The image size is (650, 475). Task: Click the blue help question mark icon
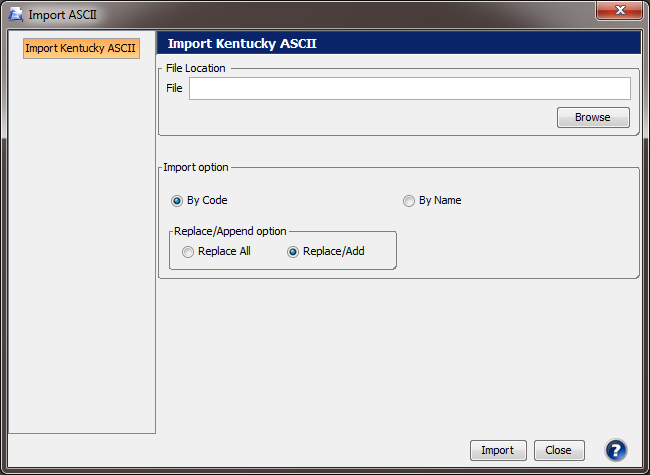pos(616,450)
